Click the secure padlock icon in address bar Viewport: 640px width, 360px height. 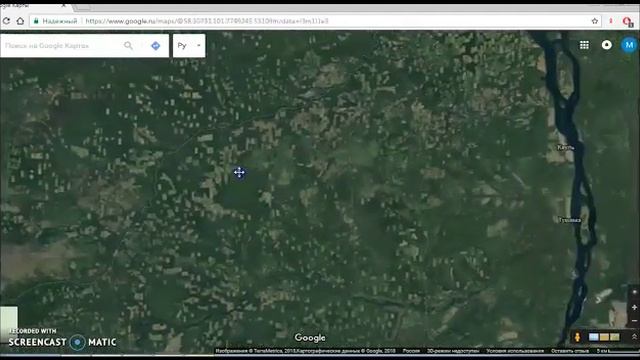pyautogui.click(x=36, y=21)
